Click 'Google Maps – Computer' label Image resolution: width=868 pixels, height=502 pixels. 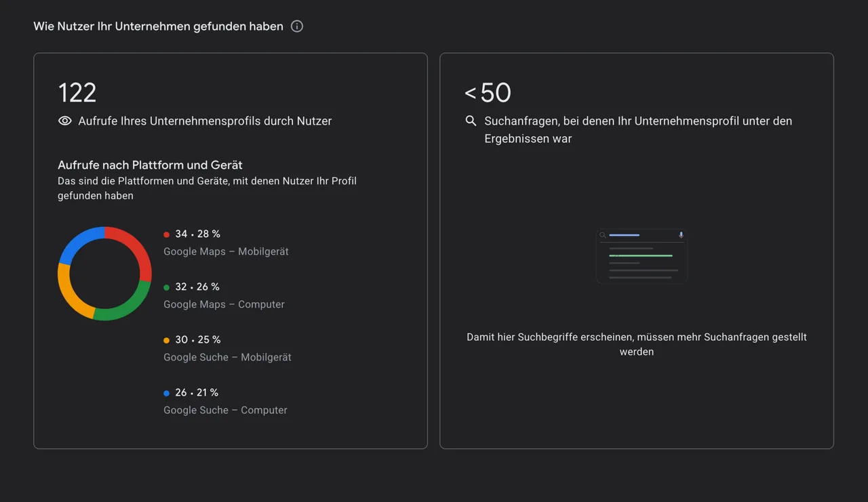click(224, 304)
